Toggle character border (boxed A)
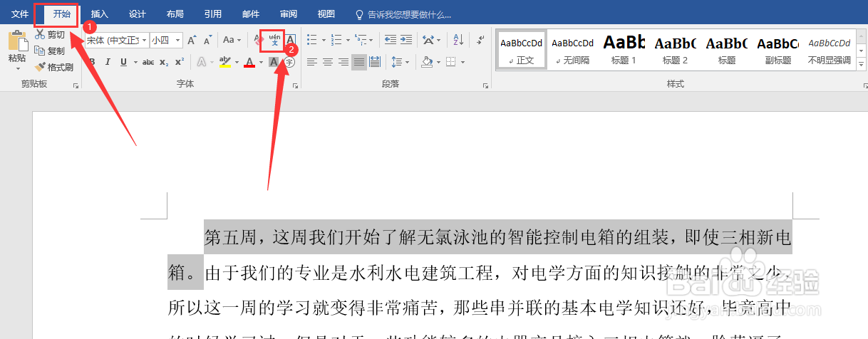Viewport: 868px width, 339px height. click(x=290, y=40)
